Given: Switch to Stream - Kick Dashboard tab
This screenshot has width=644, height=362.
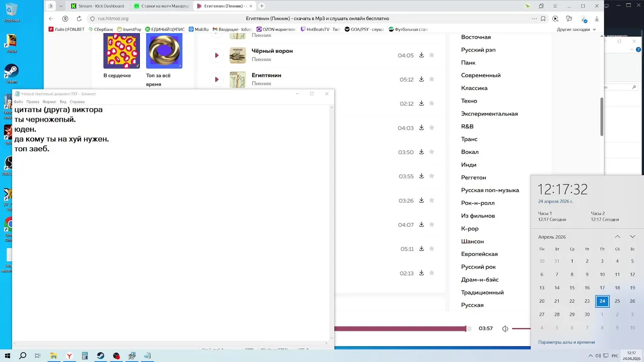Looking at the screenshot, I should pos(98,6).
